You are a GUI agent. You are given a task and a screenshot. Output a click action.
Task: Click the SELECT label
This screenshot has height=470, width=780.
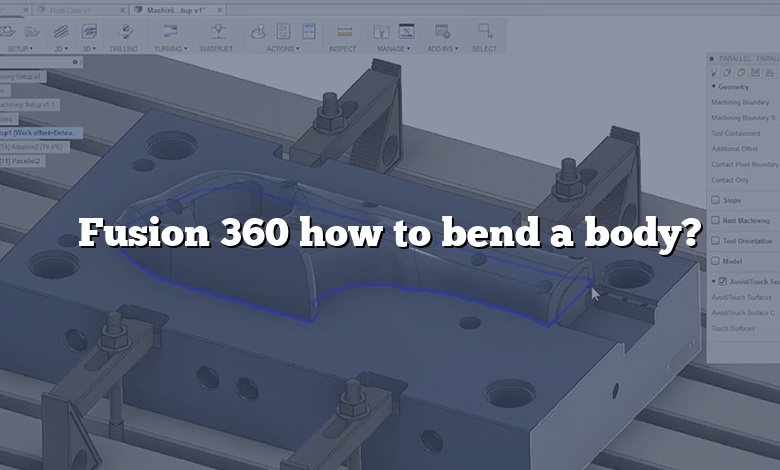coord(485,49)
